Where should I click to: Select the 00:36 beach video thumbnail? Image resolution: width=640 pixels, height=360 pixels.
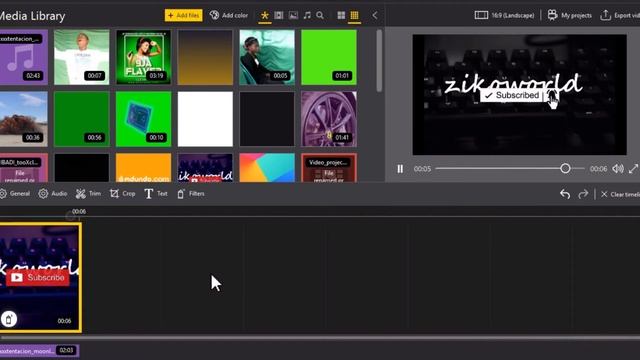24,119
